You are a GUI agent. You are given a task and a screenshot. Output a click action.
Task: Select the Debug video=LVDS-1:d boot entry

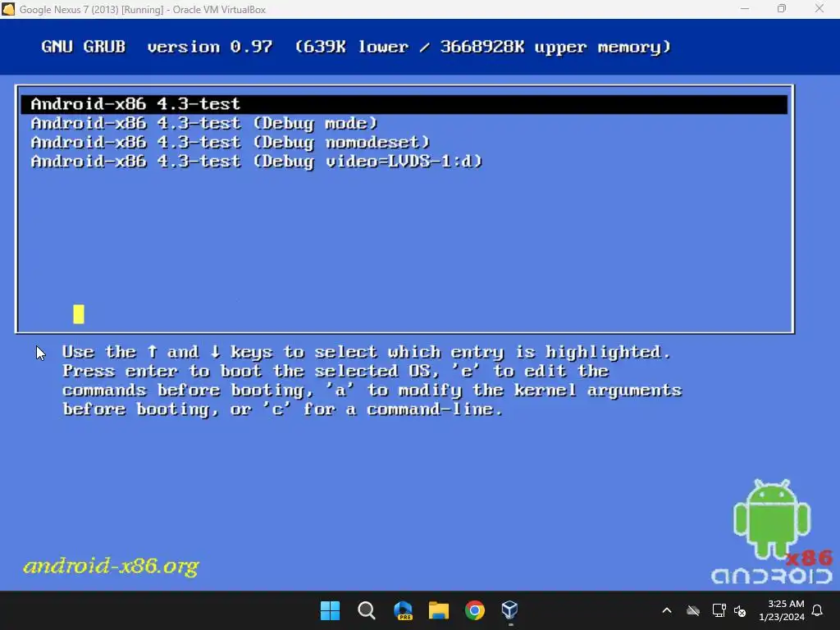(257, 162)
